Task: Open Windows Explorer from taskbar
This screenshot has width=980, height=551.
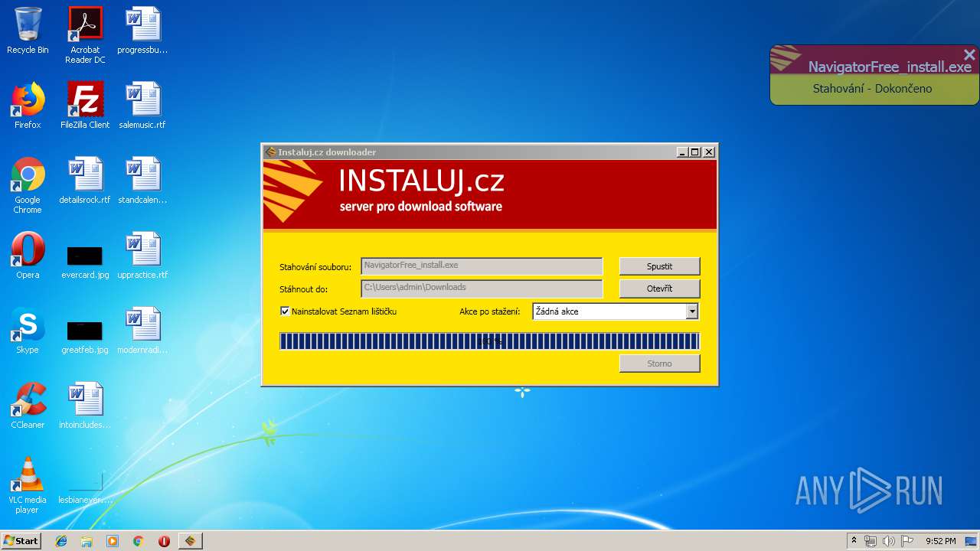Action: 87,541
